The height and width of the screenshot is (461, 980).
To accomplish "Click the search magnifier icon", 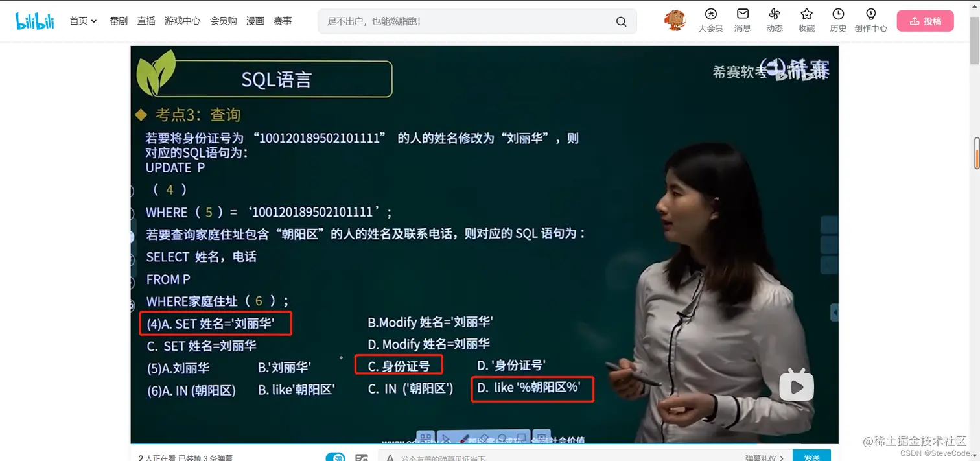I will [x=620, y=21].
